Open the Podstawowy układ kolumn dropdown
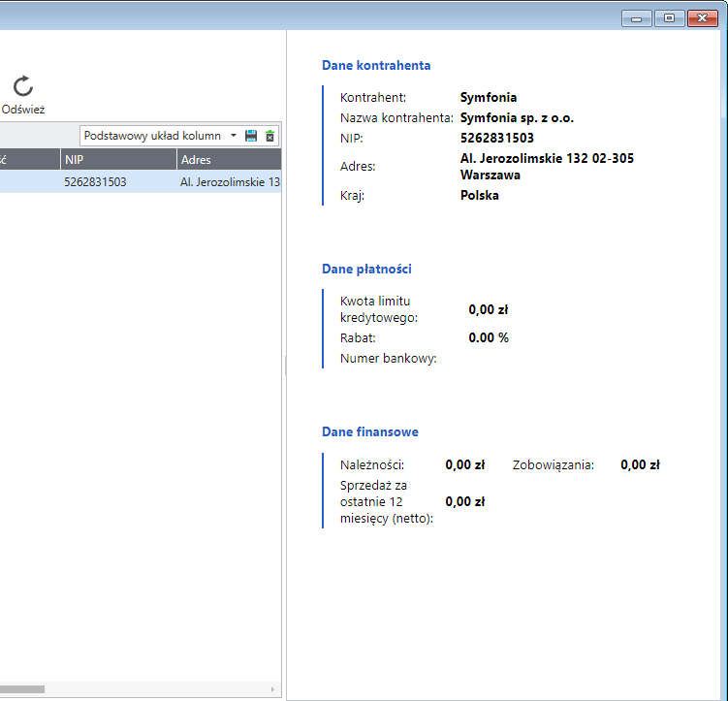The image size is (728, 701). coord(160,136)
